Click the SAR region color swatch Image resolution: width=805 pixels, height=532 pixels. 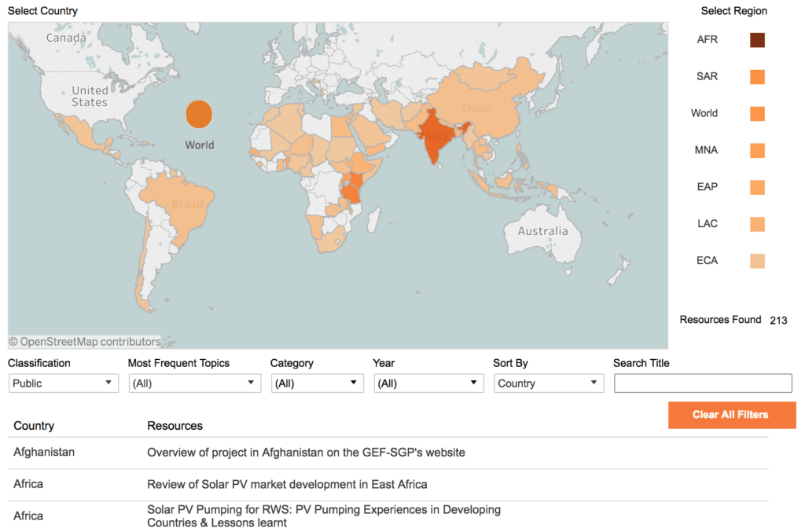coord(757,77)
